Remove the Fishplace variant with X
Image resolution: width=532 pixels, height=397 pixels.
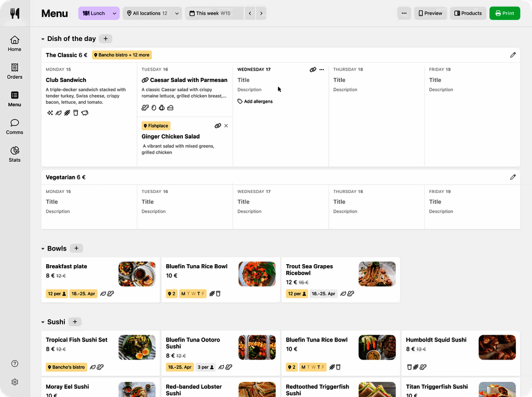(x=226, y=126)
